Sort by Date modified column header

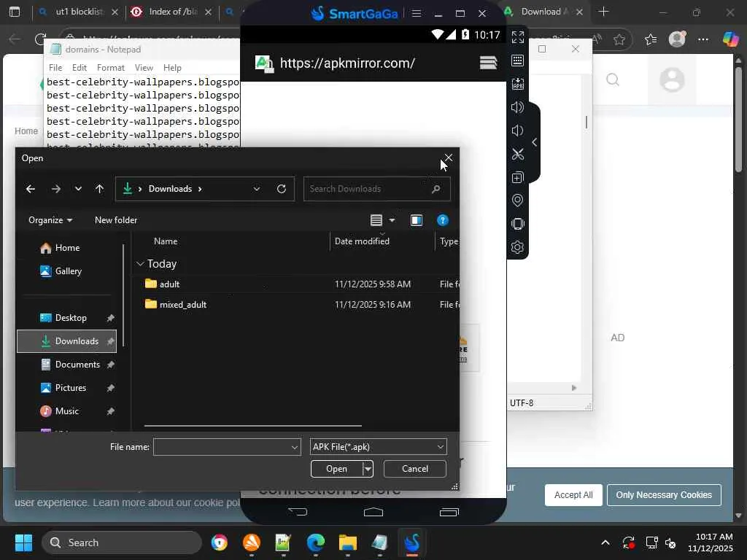(x=362, y=241)
